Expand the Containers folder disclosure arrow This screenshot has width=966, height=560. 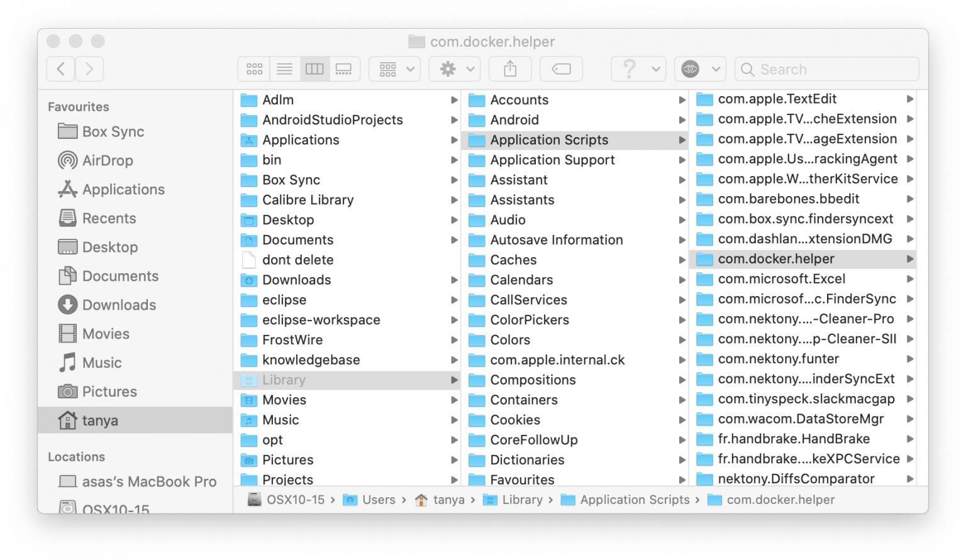click(x=682, y=400)
